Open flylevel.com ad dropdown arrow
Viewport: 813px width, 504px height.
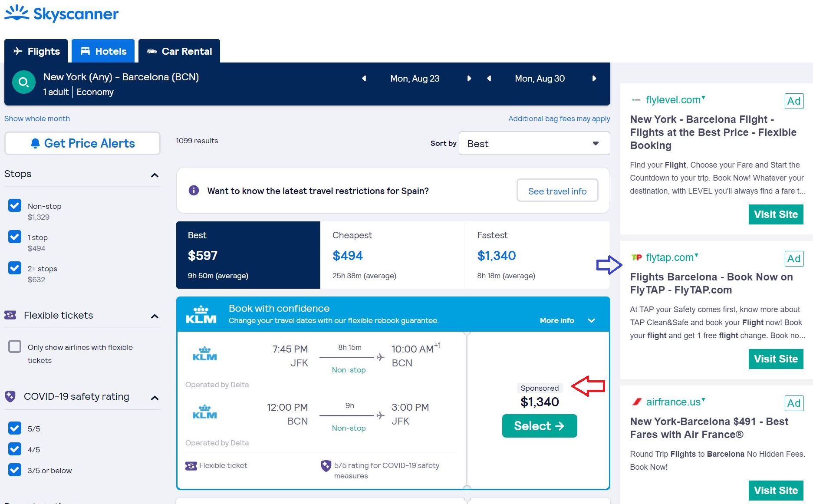pyautogui.click(x=704, y=97)
